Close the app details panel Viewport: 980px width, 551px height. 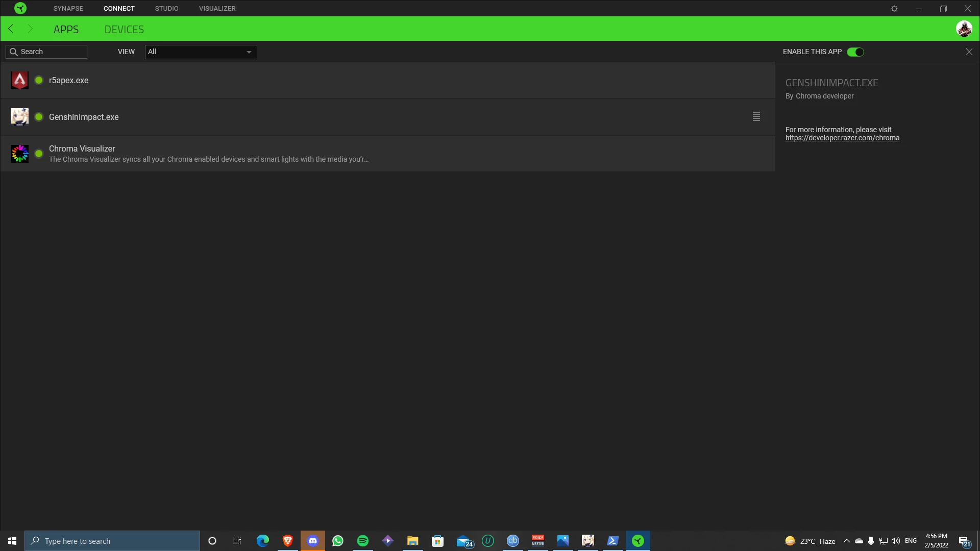tap(969, 52)
